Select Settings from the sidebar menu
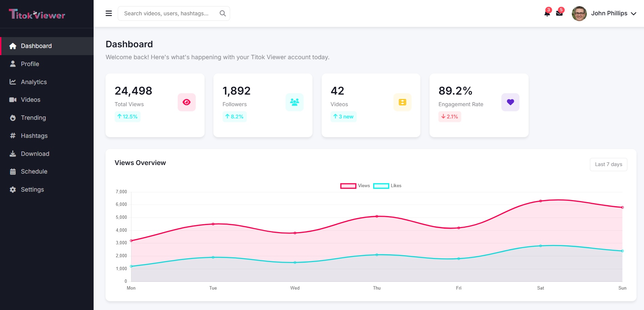Image resolution: width=644 pixels, height=310 pixels. click(32, 189)
